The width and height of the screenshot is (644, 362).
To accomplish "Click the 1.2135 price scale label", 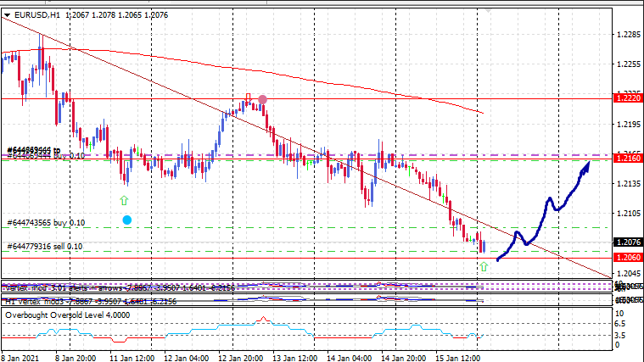I will [x=629, y=184].
